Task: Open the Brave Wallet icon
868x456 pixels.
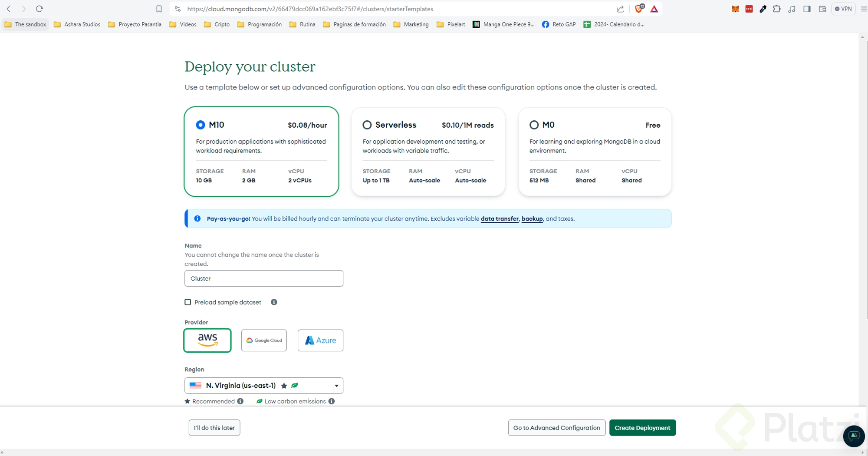Action: coord(822,9)
